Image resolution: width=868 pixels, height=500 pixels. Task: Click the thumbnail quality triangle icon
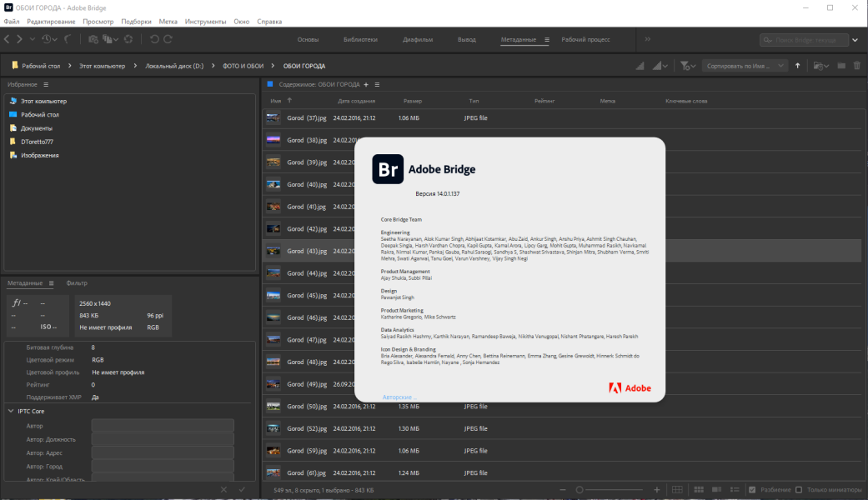(640, 66)
